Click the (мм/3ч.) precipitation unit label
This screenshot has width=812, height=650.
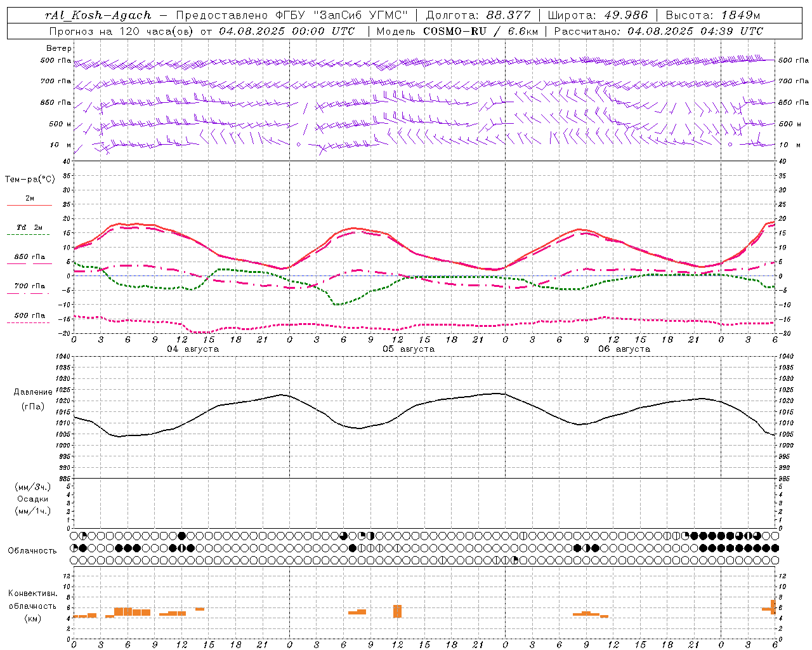[x=33, y=487]
